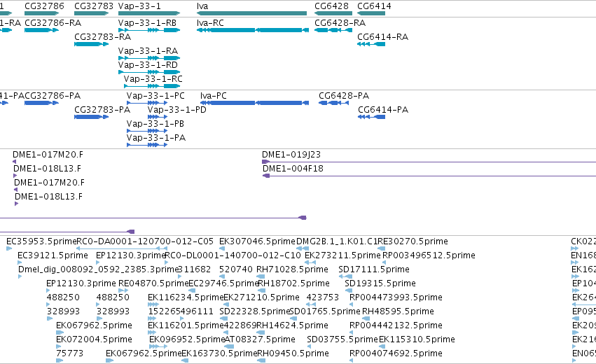Select the SD19315.5prime label

pyautogui.click(x=380, y=283)
